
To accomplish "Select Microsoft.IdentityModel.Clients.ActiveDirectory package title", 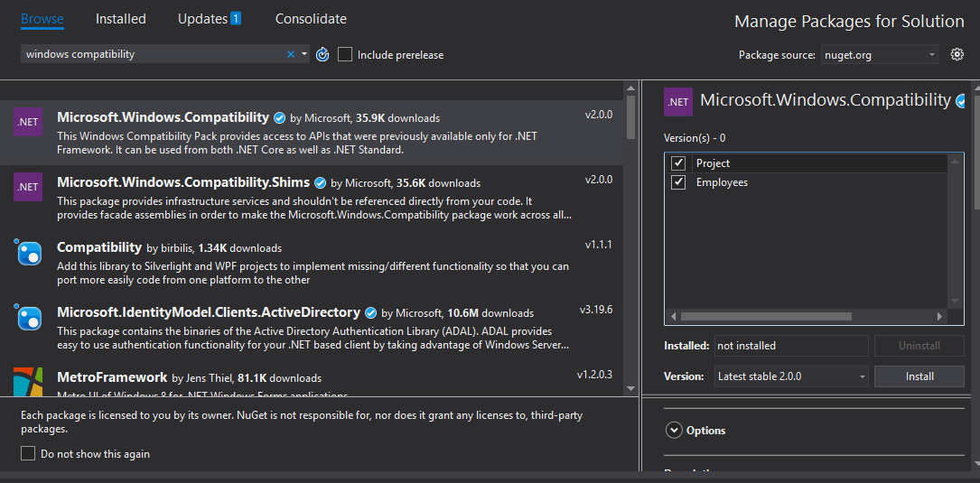I will pyautogui.click(x=209, y=312).
